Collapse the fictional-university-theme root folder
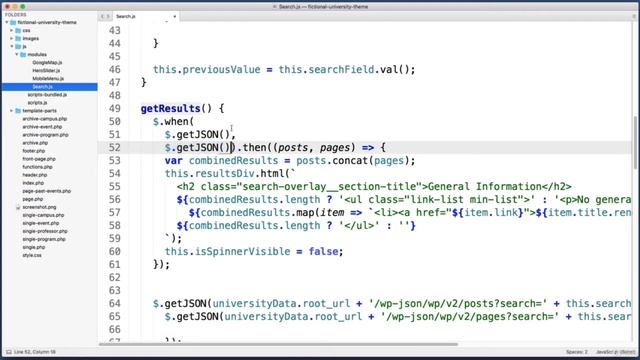Screen dimensions: 640x360 (7, 22)
